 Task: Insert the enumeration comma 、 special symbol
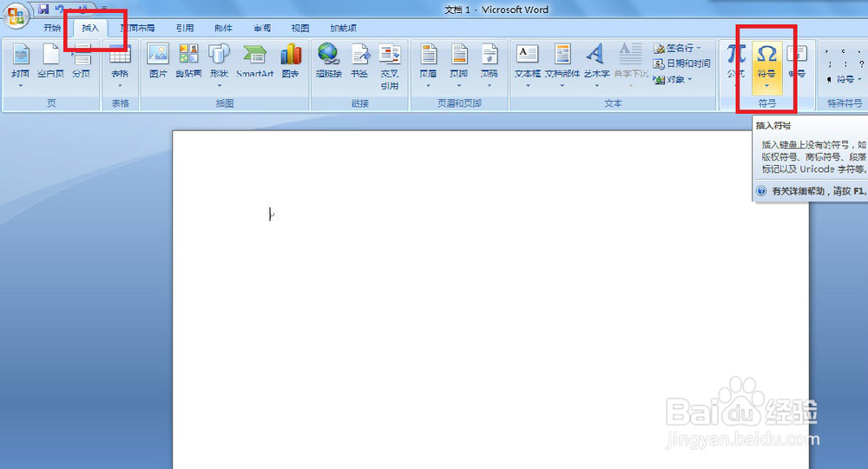coord(859,51)
